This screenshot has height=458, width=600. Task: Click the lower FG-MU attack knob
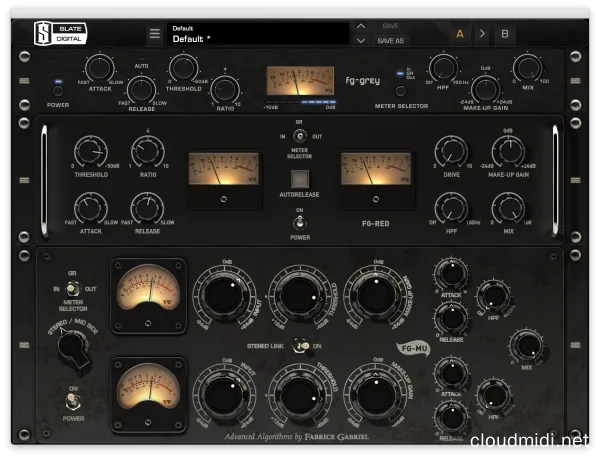(x=452, y=373)
